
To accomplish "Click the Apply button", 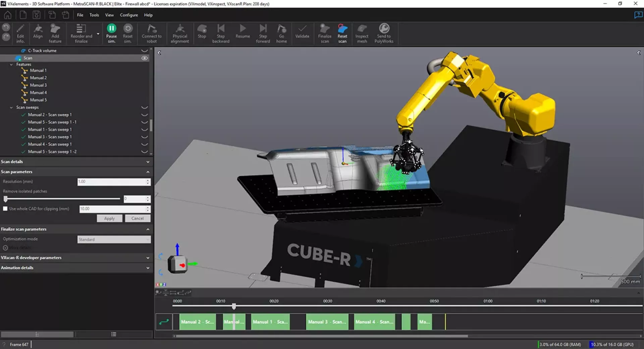I will pos(109,218).
